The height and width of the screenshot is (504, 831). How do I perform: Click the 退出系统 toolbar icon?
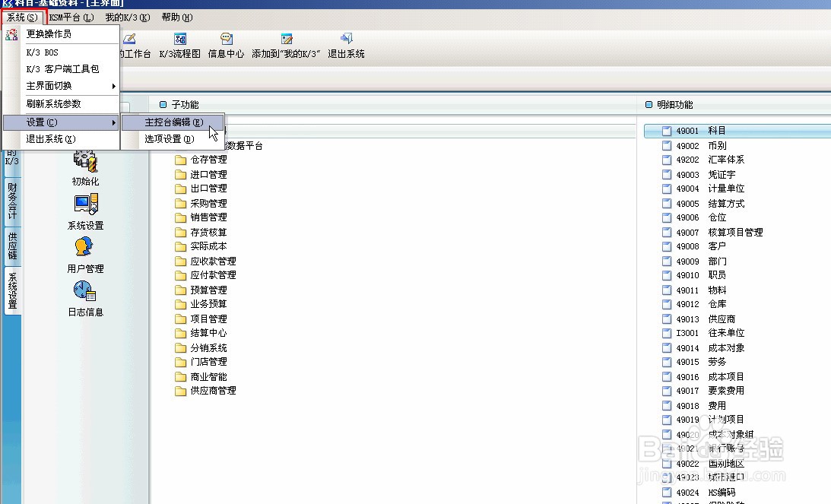346,43
